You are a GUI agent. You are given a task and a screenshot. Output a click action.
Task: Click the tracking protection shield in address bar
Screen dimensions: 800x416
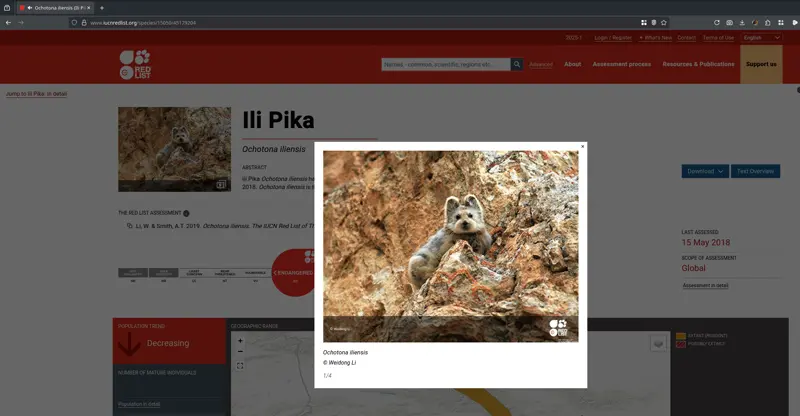coord(74,22)
